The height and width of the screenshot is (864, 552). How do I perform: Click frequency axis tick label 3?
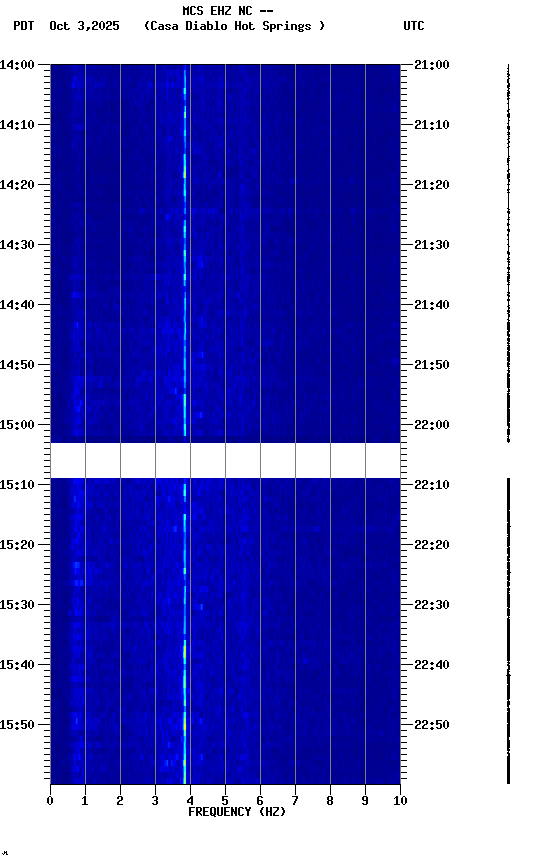[x=155, y=801]
